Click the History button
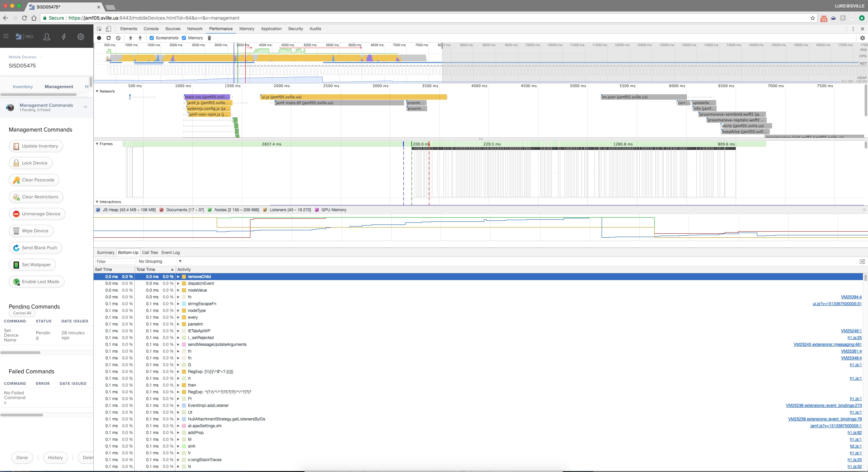 coord(55,458)
